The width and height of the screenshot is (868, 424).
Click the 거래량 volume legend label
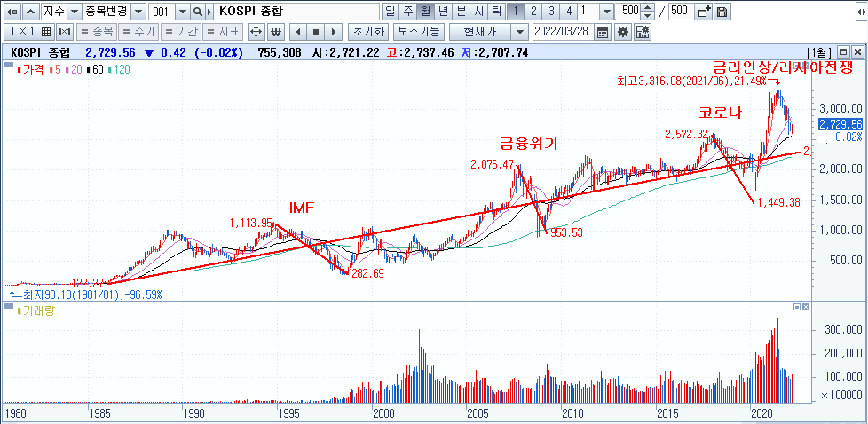pos(36,310)
